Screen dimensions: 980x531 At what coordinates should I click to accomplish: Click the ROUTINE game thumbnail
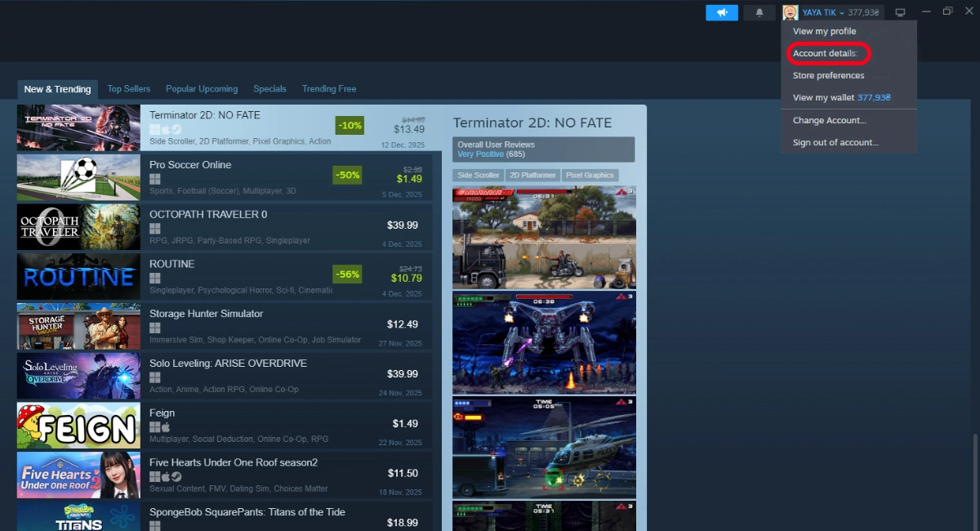(x=78, y=277)
